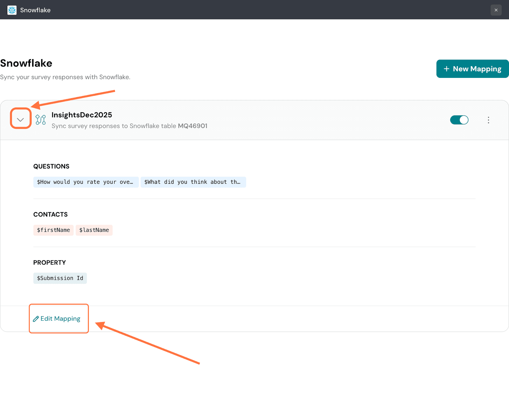
Task: Click the '$What did you think' question tag
Action: point(193,182)
